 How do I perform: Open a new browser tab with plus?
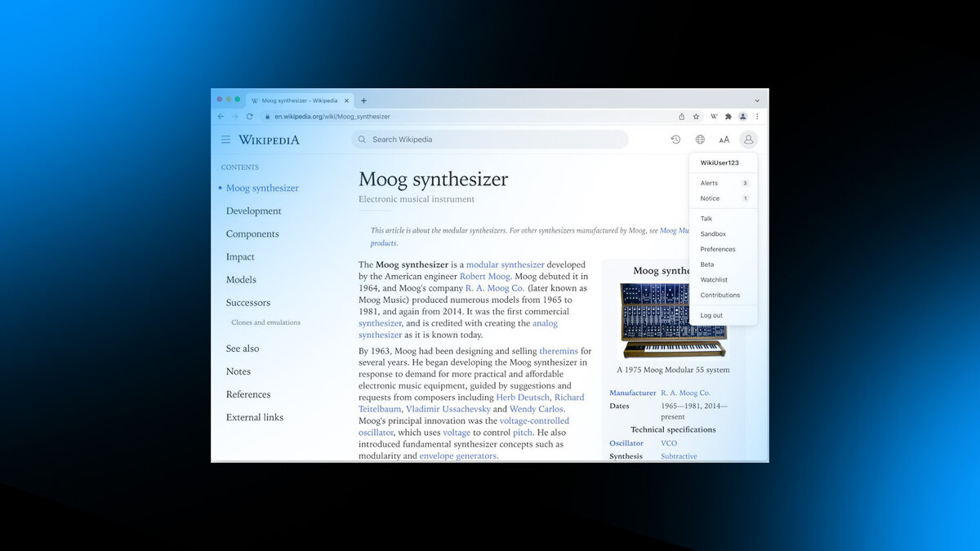click(364, 100)
